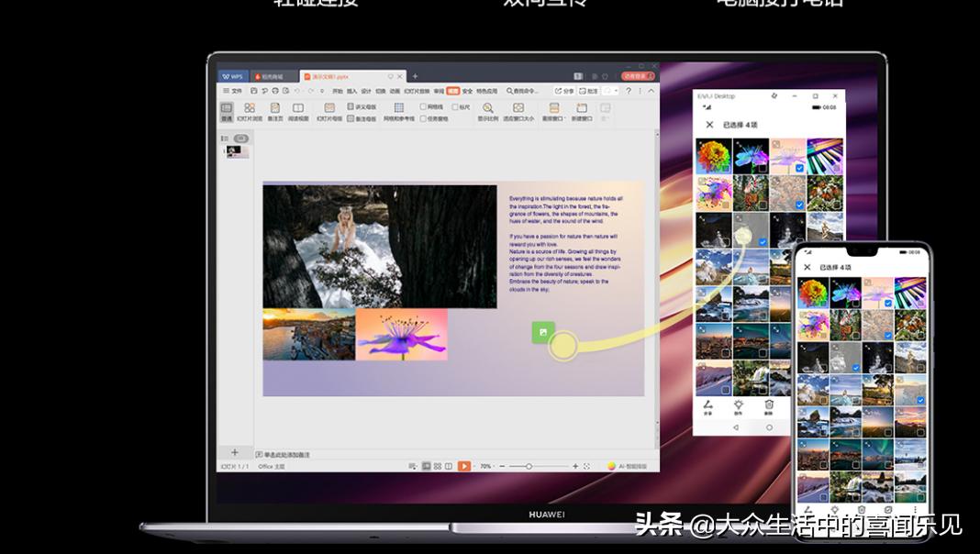The image size is (980, 554).
Task: Open Slide Master (幻灯片母版) icon
Action: [329, 109]
